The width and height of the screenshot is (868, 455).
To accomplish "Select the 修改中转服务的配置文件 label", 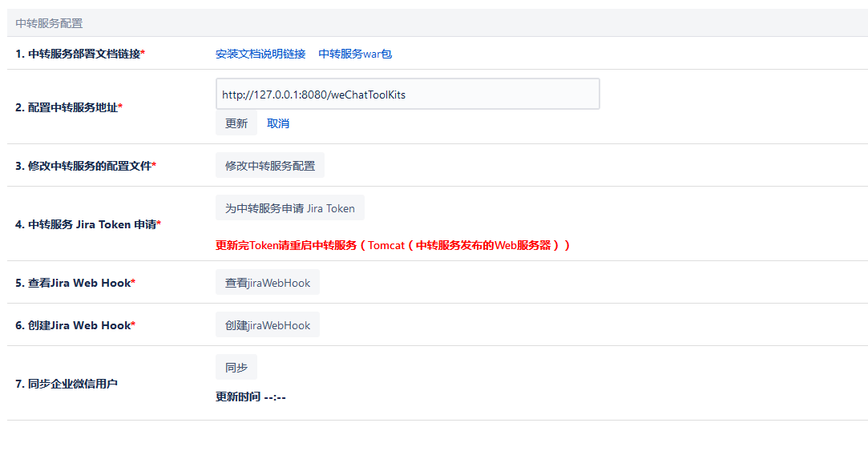I will tap(86, 166).
